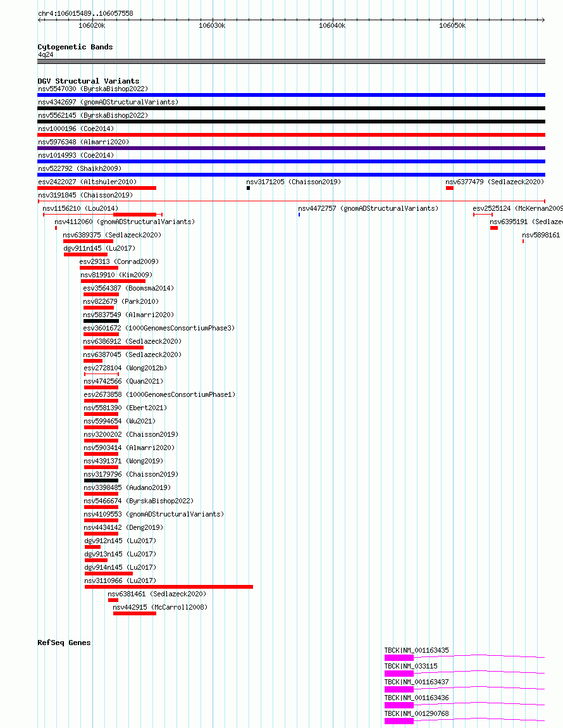Open nsv4434142 (Deng2019) variant
Viewport: 563px width, 728px height.
123,528
